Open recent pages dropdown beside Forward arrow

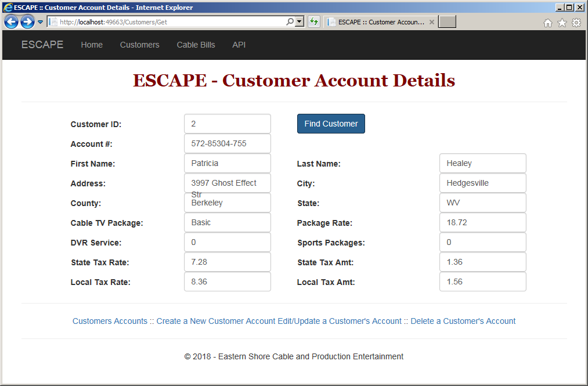[x=40, y=22]
